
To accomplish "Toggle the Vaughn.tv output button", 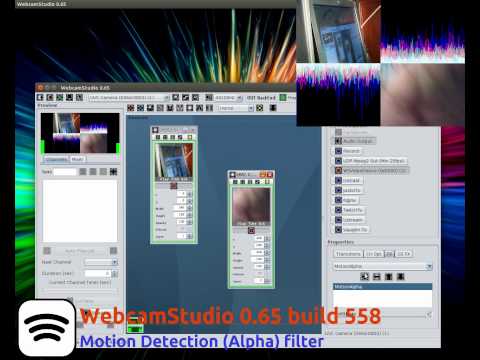I will click(x=351, y=230).
